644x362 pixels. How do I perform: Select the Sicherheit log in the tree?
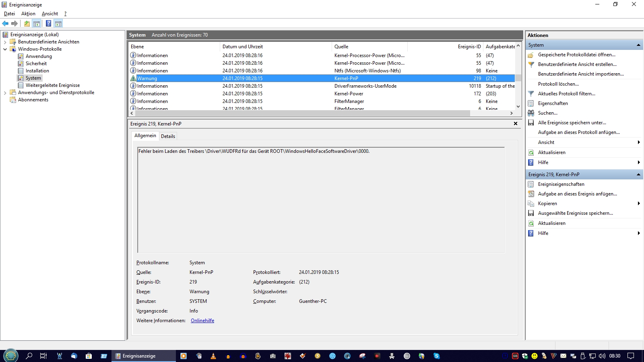point(36,64)
